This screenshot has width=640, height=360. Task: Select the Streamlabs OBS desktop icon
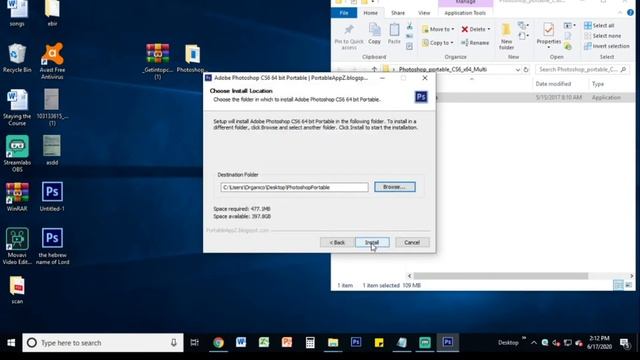[17, 153]
